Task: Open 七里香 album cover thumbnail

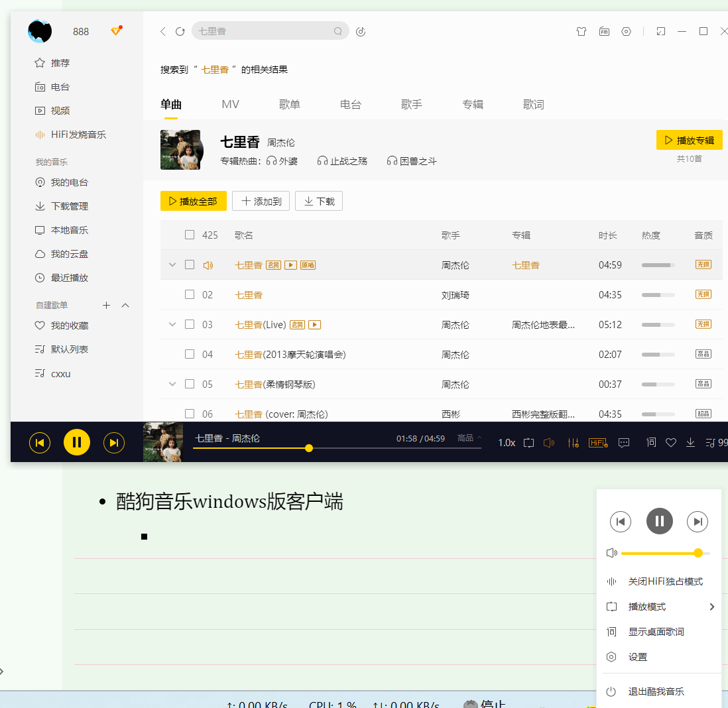Action: pyautogui.click(x=180, y=150)
